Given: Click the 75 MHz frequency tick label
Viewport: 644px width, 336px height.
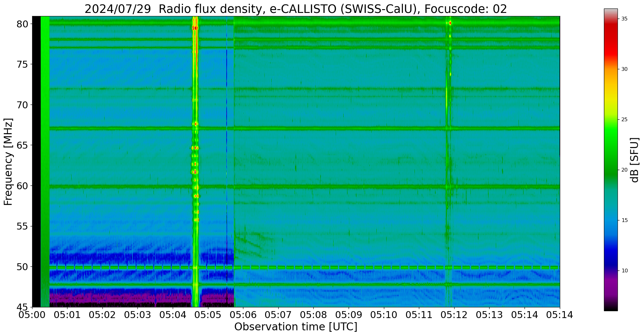Looking at the screenshot, I should pos(22,64).
